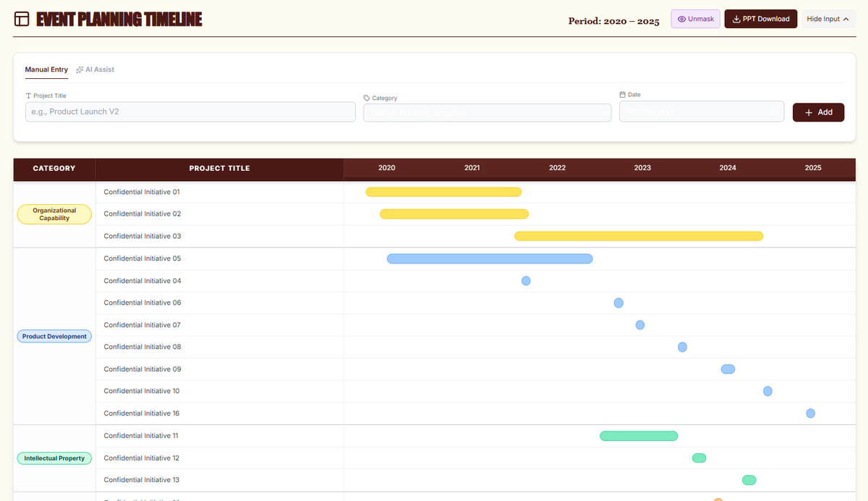Click the Add button
Viewport: 868px width, 501px height.
(818, 112)
